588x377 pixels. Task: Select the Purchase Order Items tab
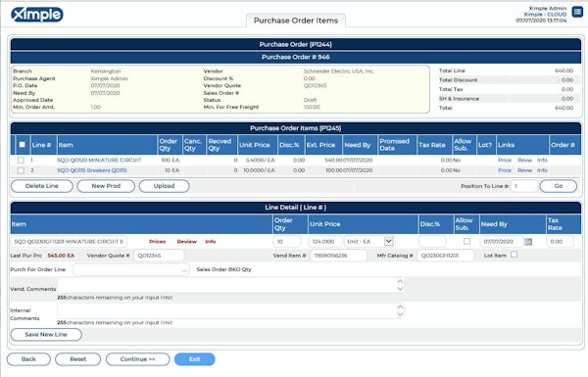pos(296,21)
